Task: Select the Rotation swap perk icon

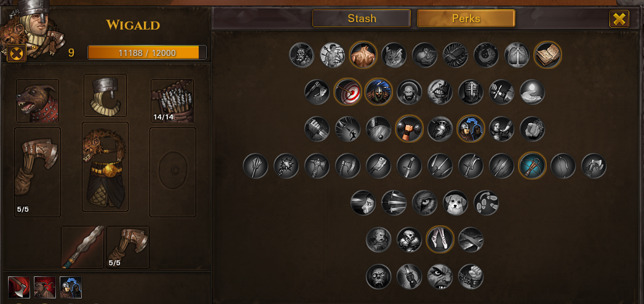Action: (471, 129)
